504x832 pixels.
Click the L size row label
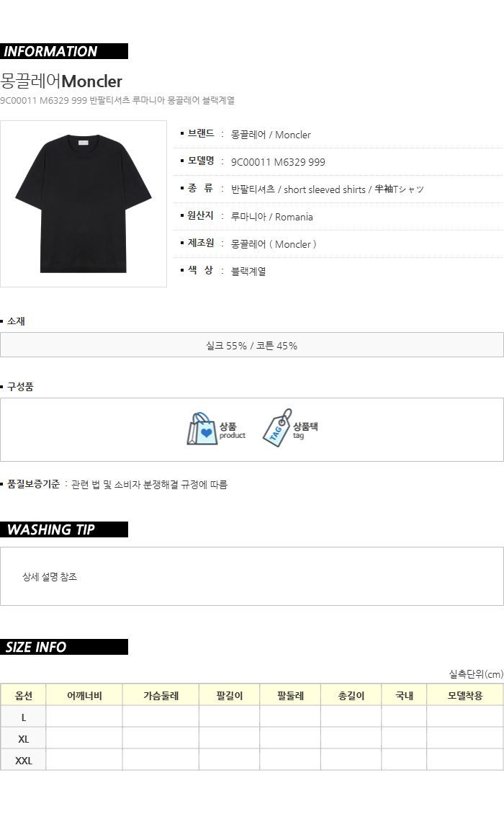(x=23, y=717)
